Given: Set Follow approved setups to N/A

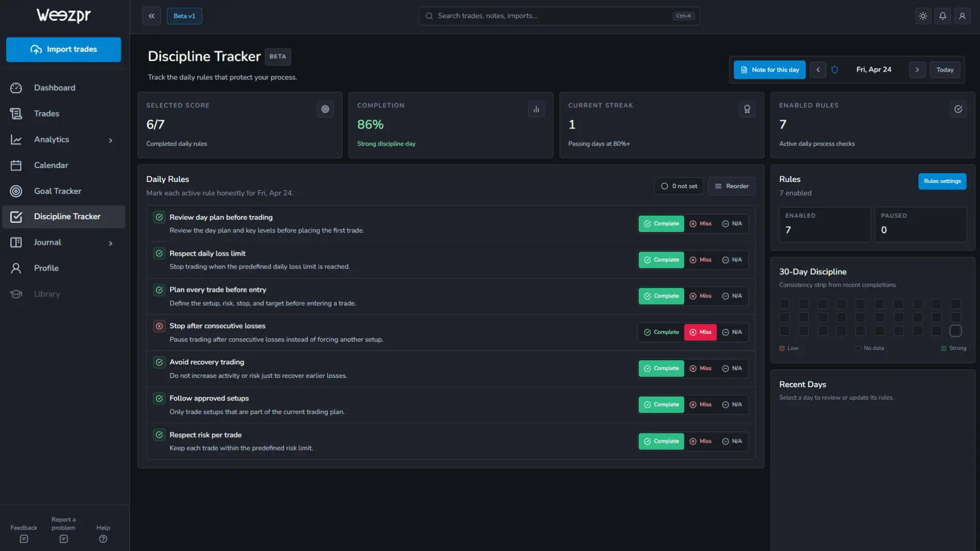Looking at the screenshot, I should pos(732,405).
